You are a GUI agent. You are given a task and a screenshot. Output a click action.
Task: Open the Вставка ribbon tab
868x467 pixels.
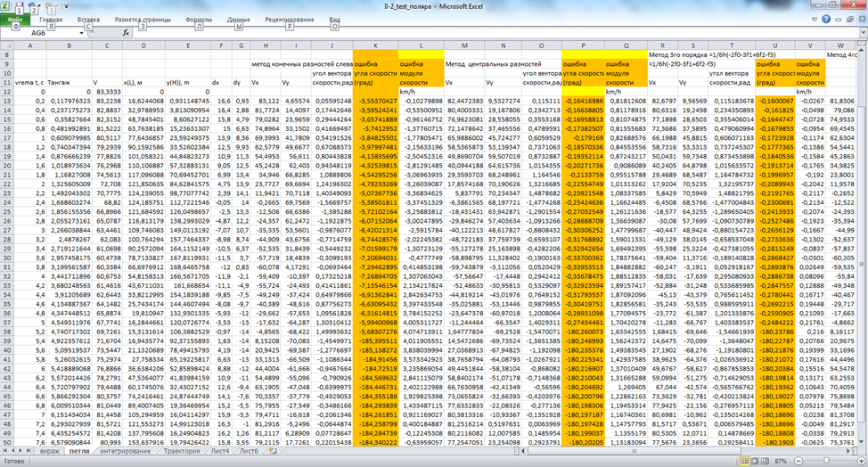click(x=88, y=19)
